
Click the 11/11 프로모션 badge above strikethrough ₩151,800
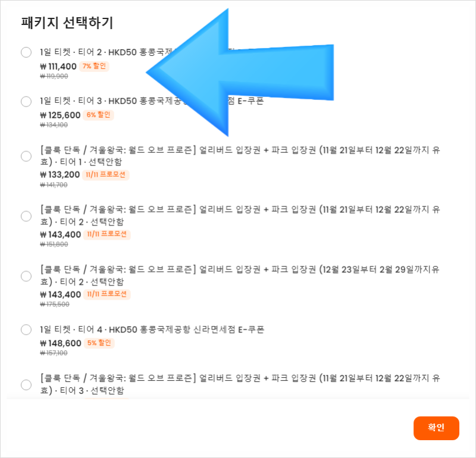107,234
